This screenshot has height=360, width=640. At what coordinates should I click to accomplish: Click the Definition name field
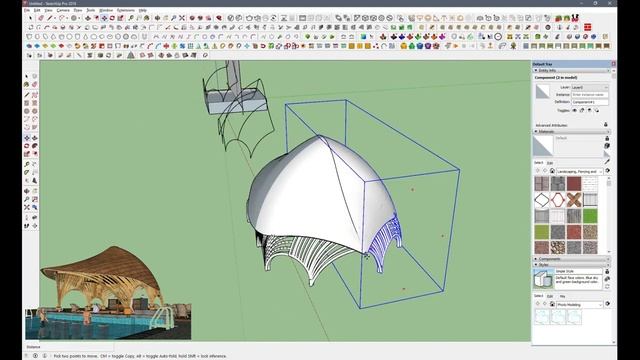click(590, 102)
